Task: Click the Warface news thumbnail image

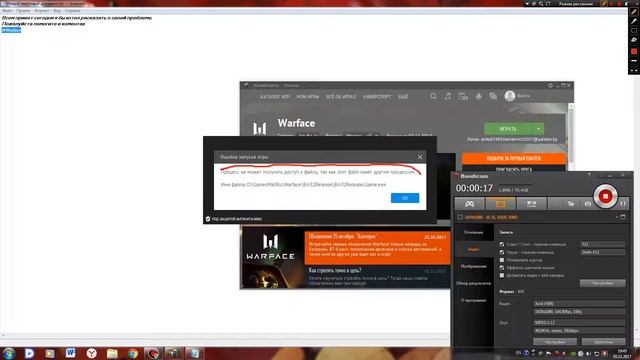Action: pyautogui.click(x=273, y=258)
